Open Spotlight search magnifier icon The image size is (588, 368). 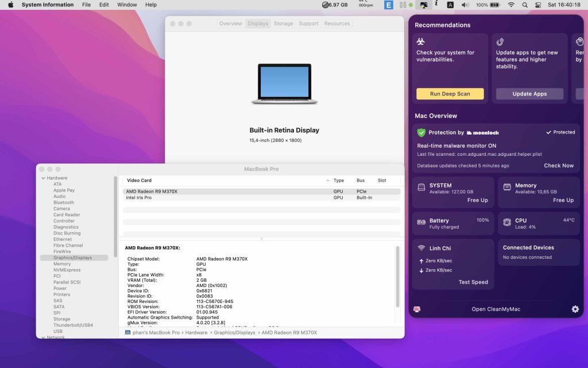point(525,5)
